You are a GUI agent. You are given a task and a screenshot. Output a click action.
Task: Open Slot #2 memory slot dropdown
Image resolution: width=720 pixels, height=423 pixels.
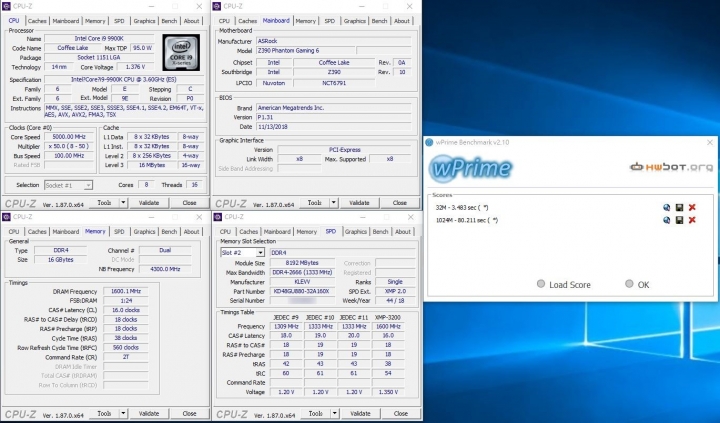[x=242, y=253]
